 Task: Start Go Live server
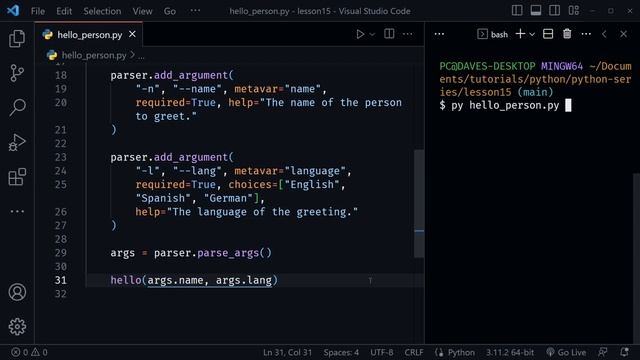[x=566, y=352]
